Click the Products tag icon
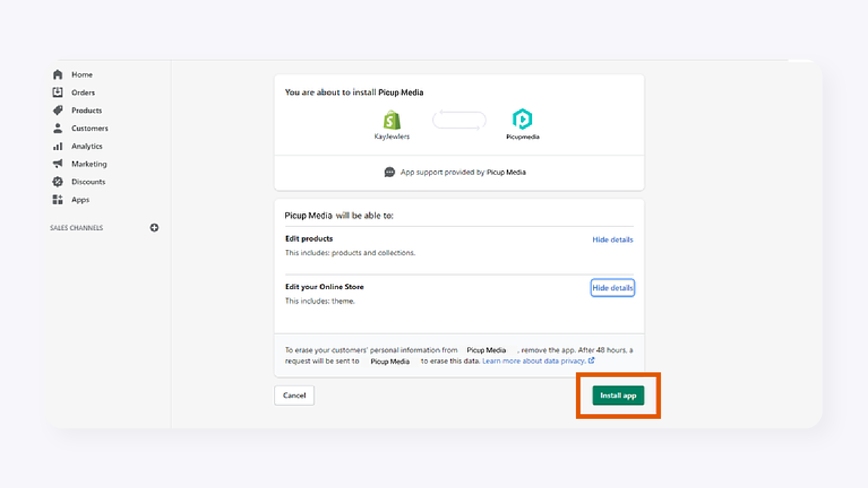The height and width of the screenshot is (488, 868). (57, 110)
